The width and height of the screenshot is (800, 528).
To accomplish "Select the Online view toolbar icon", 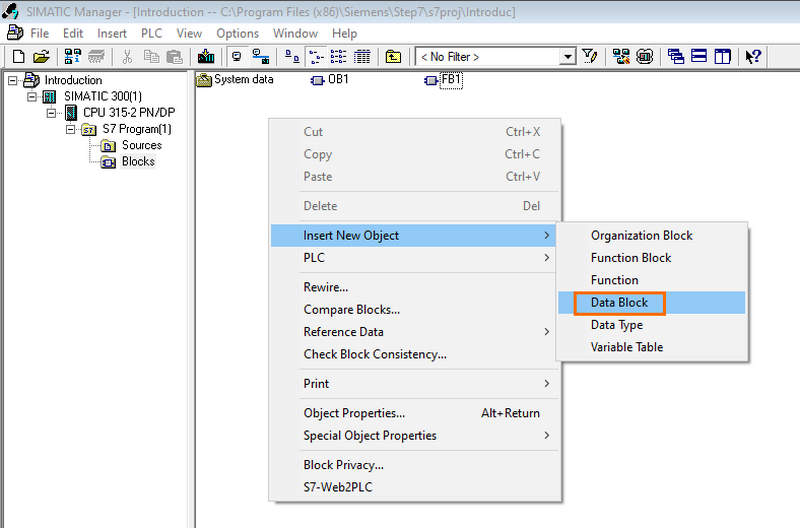I will [x=261, y=56].
